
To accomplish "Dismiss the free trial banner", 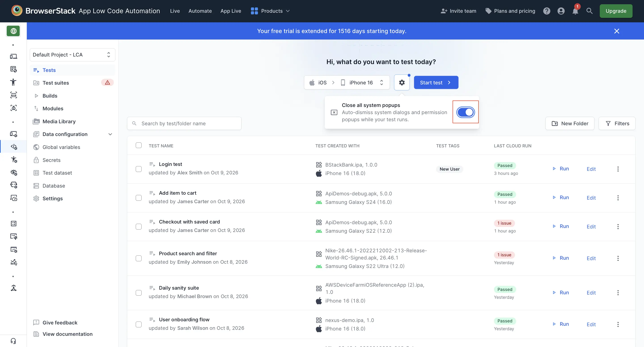I will point(616,31).
